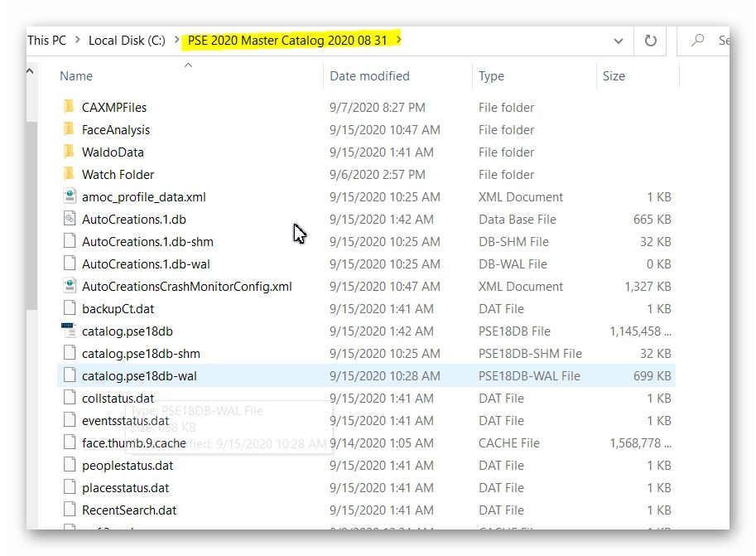
Task: Click the AutoCreations.1.db-shm file icon
Action: pos(70,241)
